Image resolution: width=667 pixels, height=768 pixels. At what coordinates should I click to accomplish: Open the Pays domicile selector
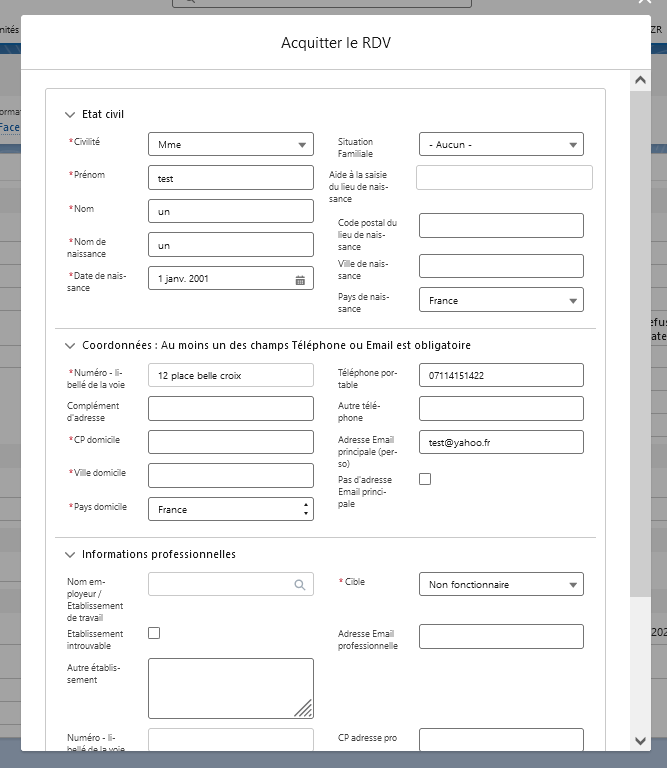pyautogui.click(x=230, y=509)
